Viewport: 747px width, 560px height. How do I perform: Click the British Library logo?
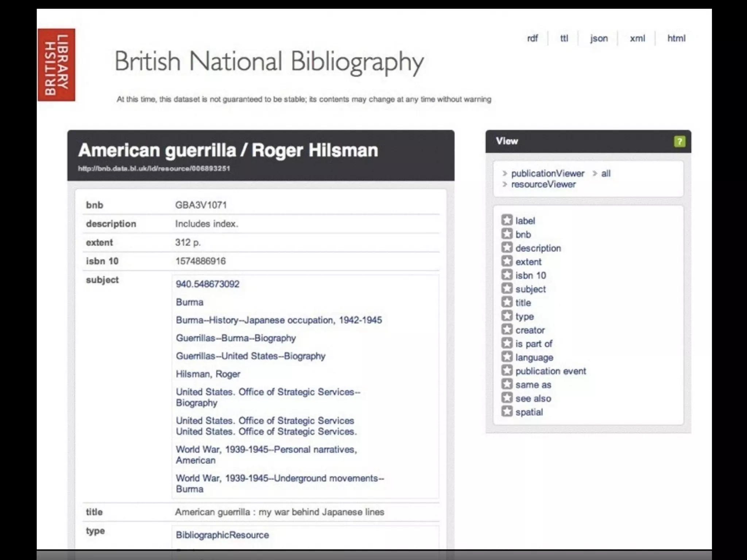pyautogui.click(x=57, y=65)
